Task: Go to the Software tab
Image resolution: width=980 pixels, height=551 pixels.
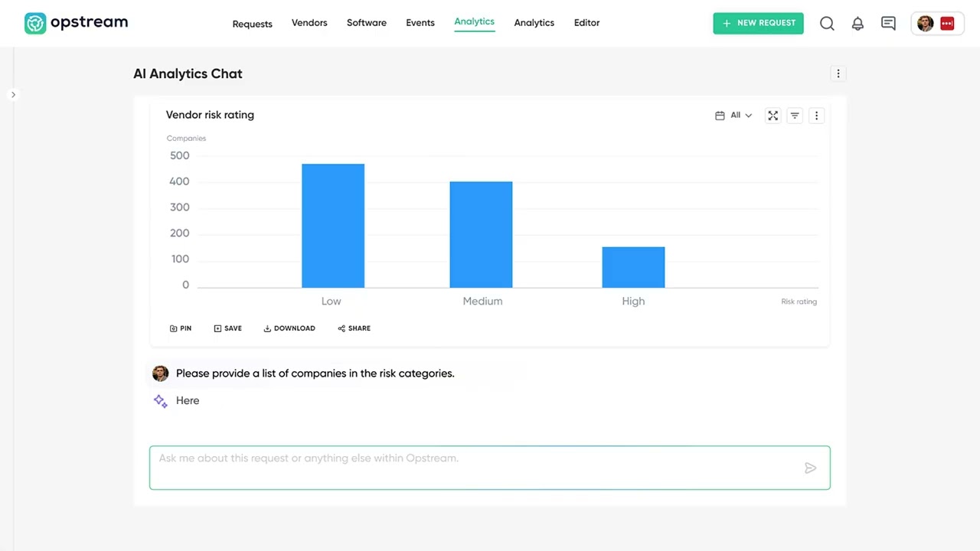Action: pos(366,23)
